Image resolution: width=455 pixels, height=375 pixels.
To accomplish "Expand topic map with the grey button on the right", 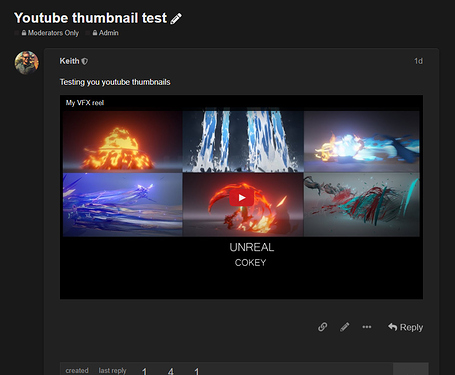I will coord(411,369).
